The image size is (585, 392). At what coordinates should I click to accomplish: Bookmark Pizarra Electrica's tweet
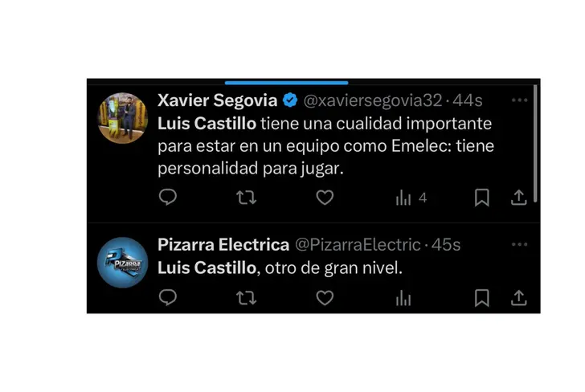click(x=481, y=298)
